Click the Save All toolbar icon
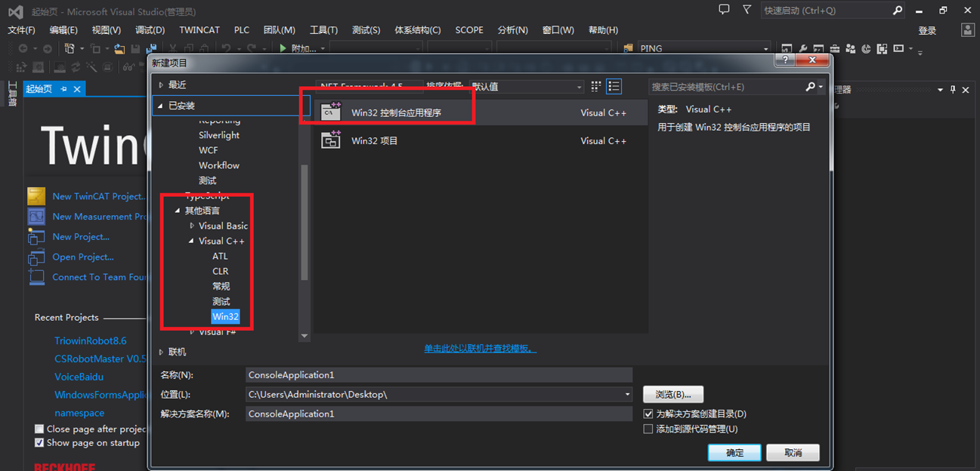 coord(151,48)
